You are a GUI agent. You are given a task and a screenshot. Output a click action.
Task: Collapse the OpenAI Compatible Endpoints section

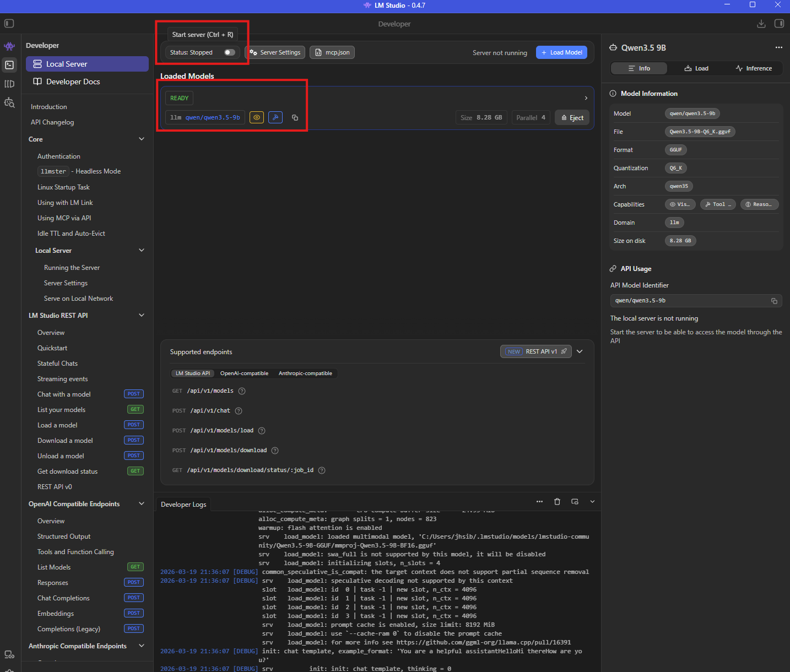pos(142,504)
